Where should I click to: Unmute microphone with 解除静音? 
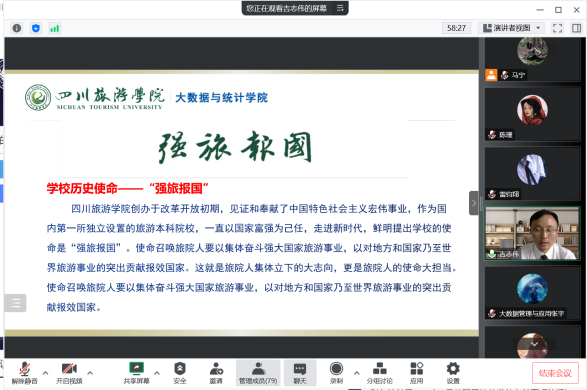tap(25, 373)
